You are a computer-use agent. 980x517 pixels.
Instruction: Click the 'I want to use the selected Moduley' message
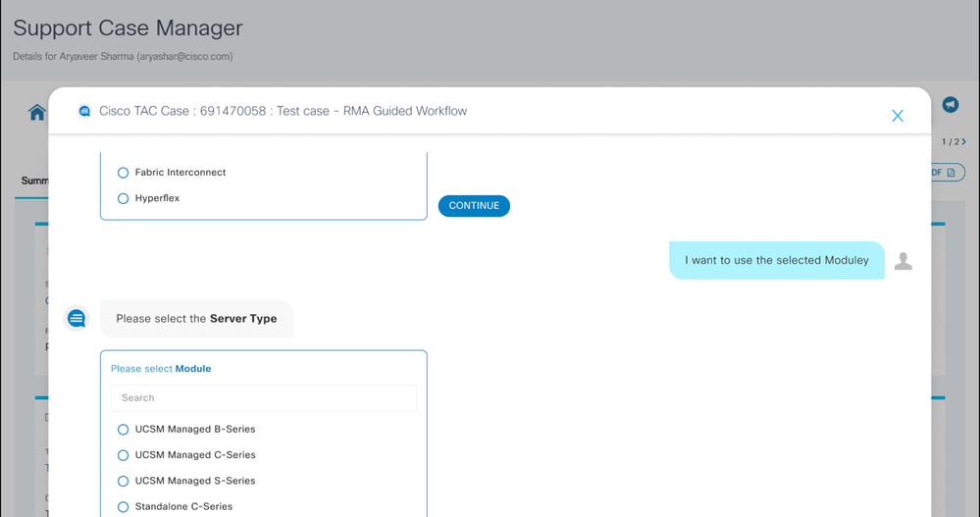[777, 260]
